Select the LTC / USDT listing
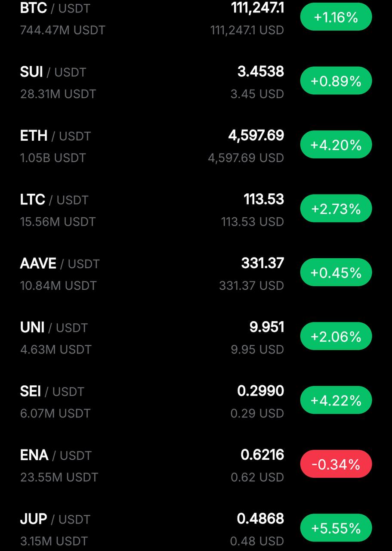The image size is (392, 551). pos(196,210)
